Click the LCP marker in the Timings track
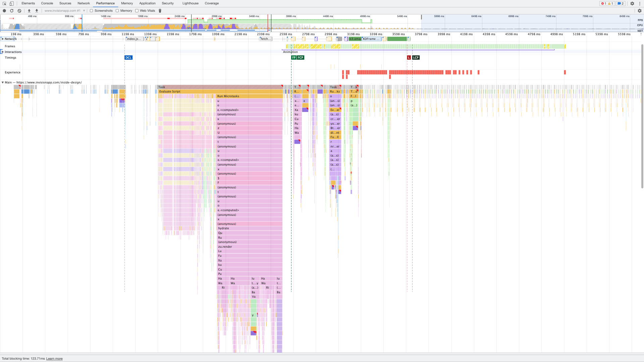 pos(416,57)
